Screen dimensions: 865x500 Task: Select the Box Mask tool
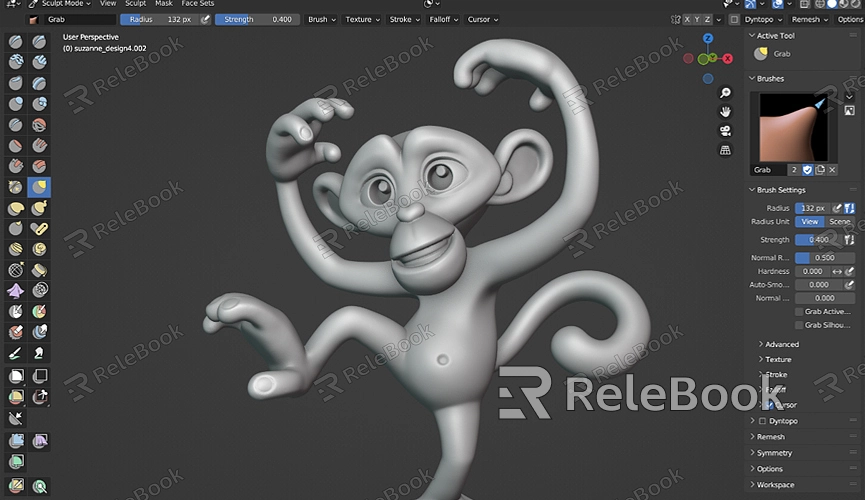click(x=15, y=376)
